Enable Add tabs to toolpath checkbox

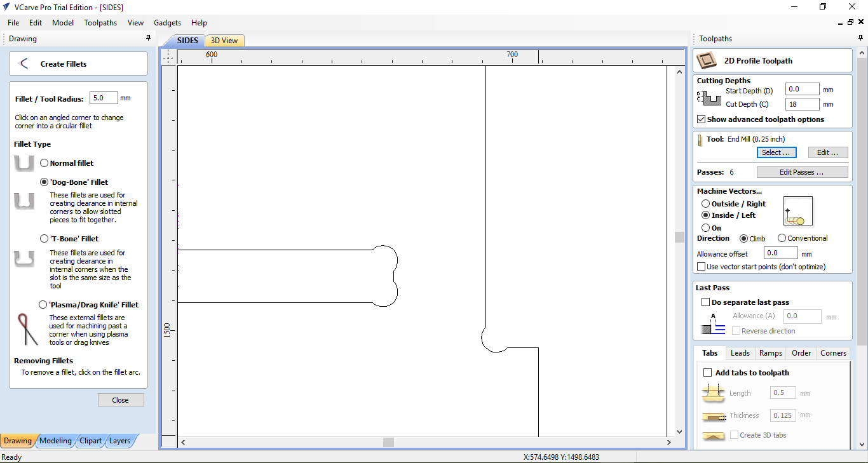coord(708,373)
